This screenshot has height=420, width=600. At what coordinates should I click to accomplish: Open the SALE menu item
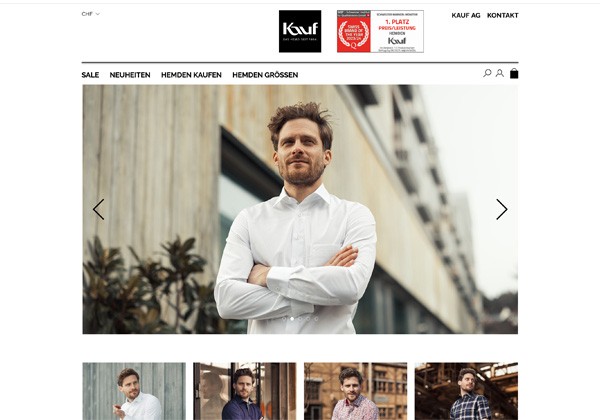pos(90,75)
